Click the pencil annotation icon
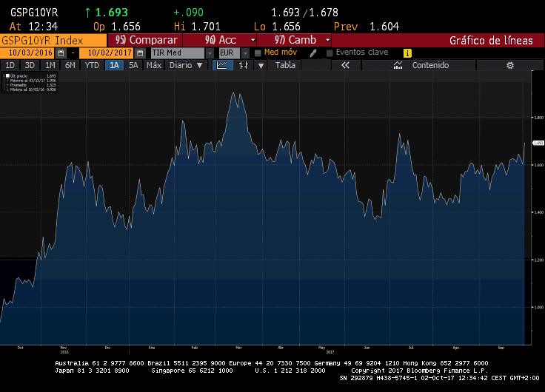Viewport: 545px width, 392px height. point(313,53)
